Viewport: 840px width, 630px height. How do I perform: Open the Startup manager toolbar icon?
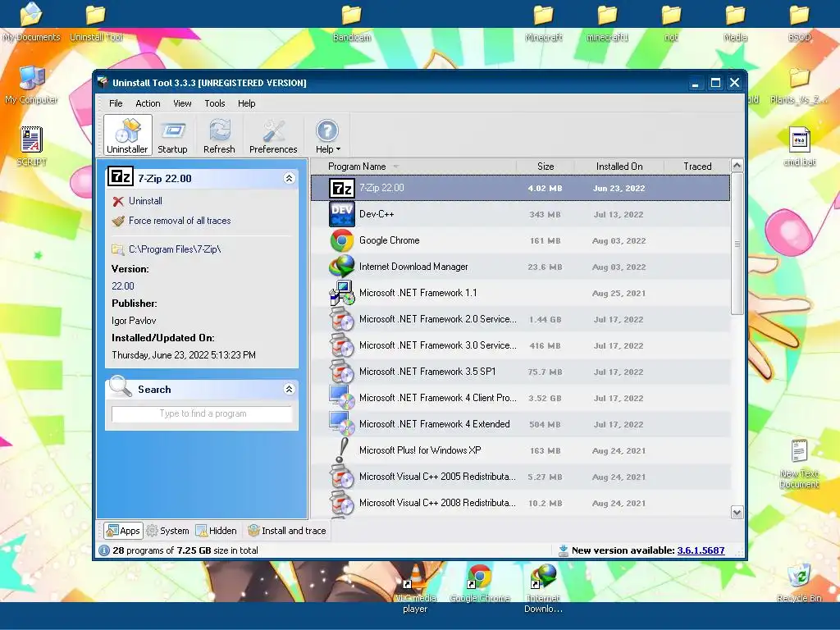tap(172, 135)
